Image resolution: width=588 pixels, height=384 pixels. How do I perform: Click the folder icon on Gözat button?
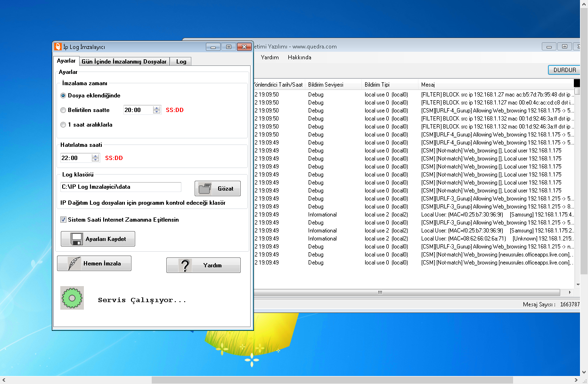(205, 189)
